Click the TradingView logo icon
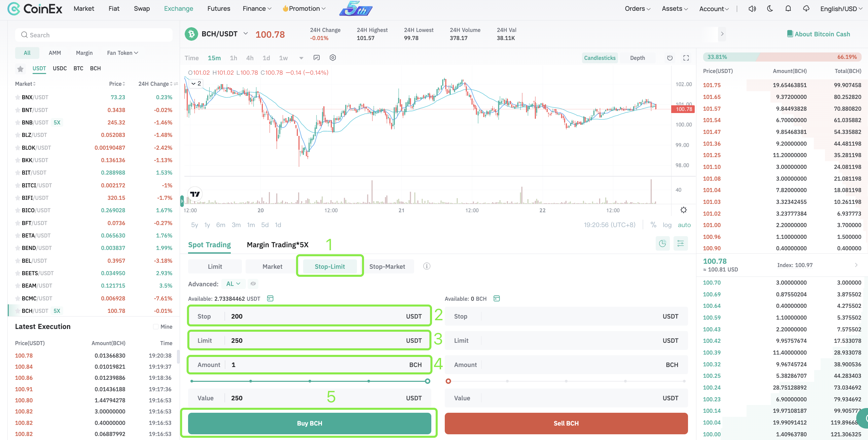This screenshot has width=868, height=440. click(x=195, y=194)
